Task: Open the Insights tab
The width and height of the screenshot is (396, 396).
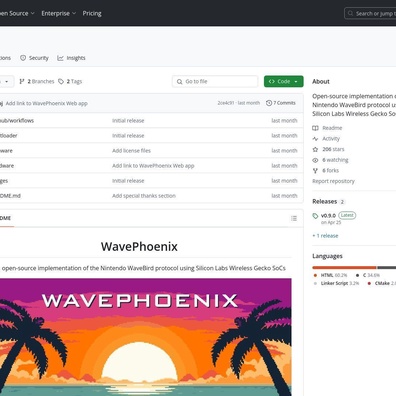Action: click(x=71, y=58)
